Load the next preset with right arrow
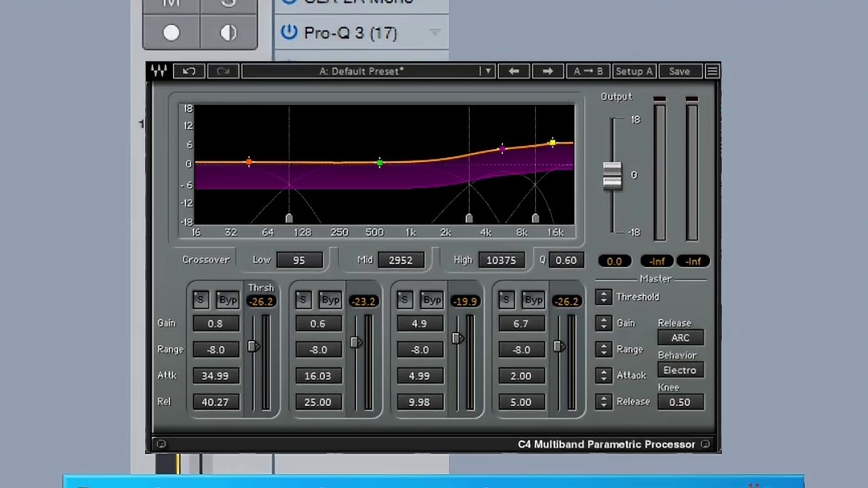 click(x=547, y=71)
